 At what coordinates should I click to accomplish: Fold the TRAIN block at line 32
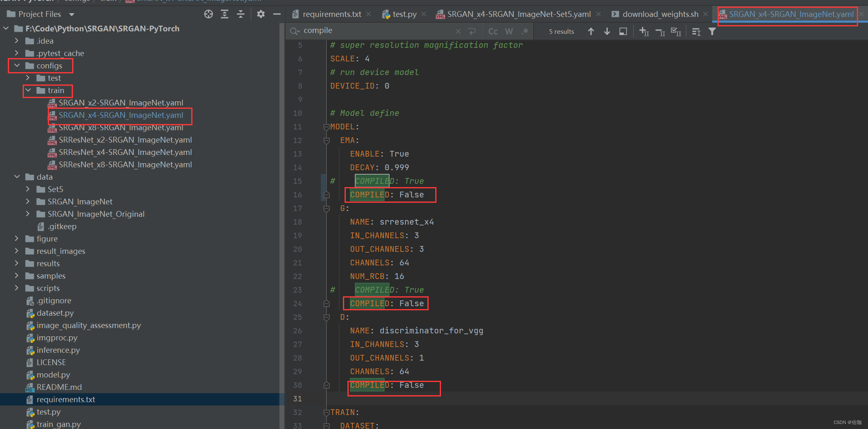pyautogui.click(x=326, y=413)
